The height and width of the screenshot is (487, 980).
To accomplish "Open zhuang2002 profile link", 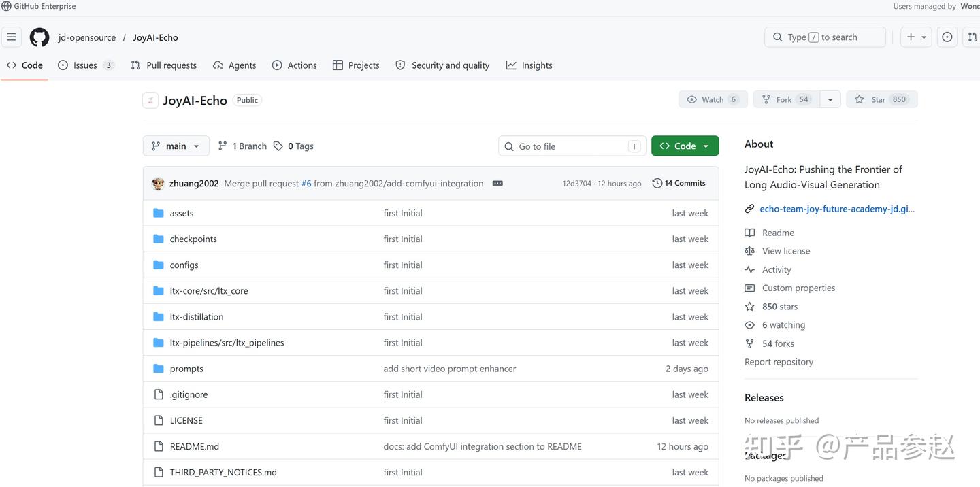I will tap(194, 184).
